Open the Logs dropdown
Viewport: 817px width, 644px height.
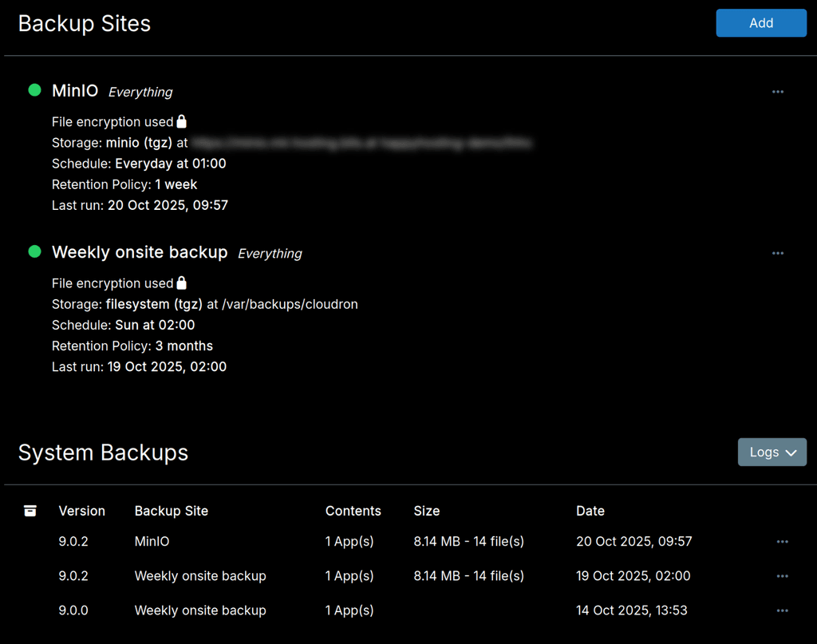pos(772,452)
